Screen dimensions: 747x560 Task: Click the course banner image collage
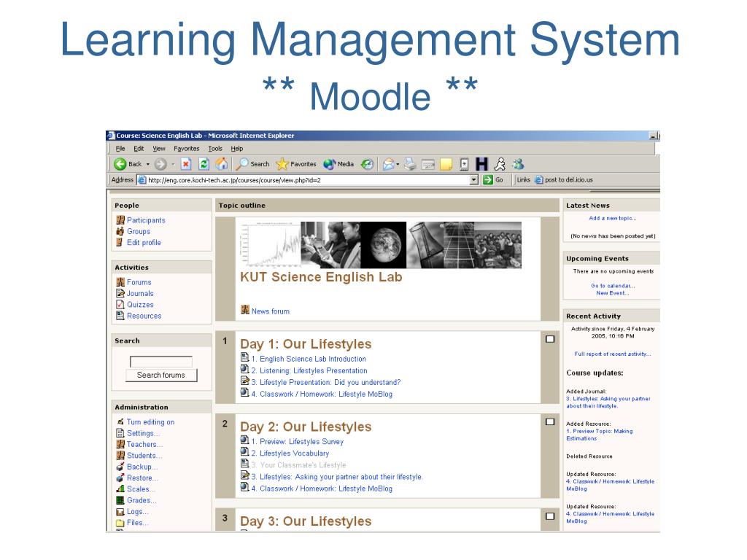381,245
